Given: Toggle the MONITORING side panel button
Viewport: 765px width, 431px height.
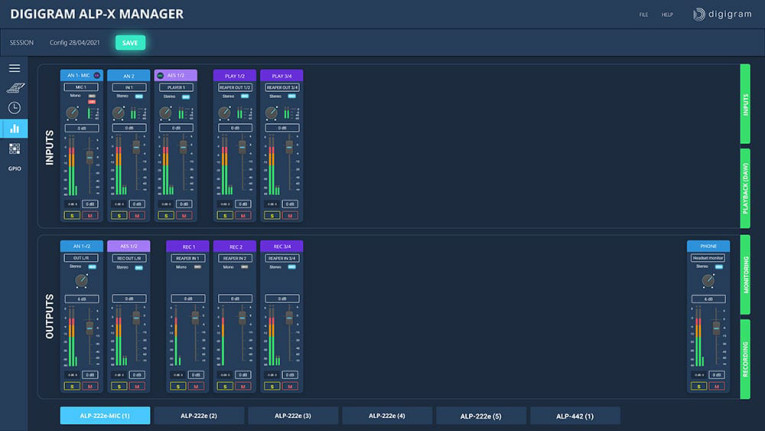Looking at the screenshot, I should pyautogui.click(x=745, y=275).
